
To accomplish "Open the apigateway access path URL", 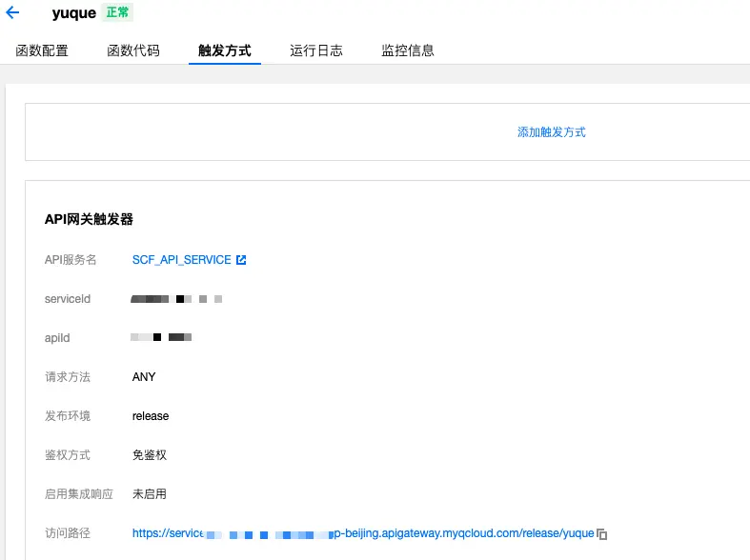I will click(x=363, y=533).
